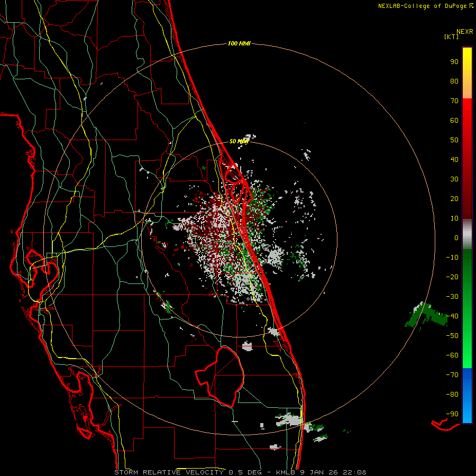
Task: Click the 70 value on the velocity scale
Action: pyautogui.click(x=454, y=101)
